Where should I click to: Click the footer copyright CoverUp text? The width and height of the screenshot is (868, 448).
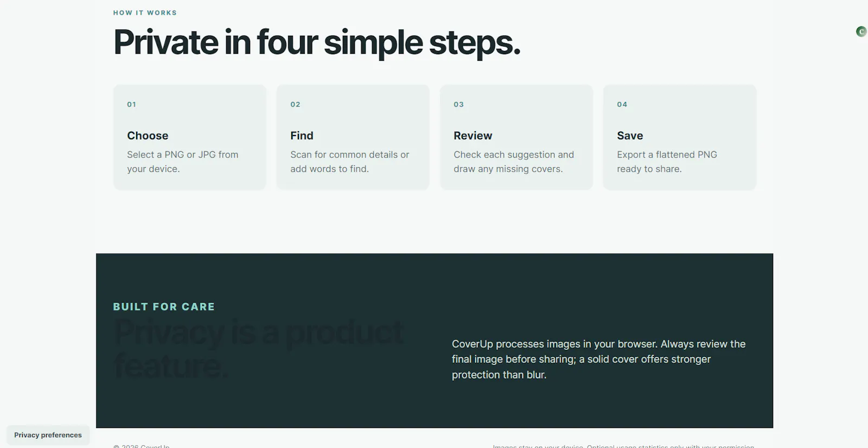coord(142,446)
